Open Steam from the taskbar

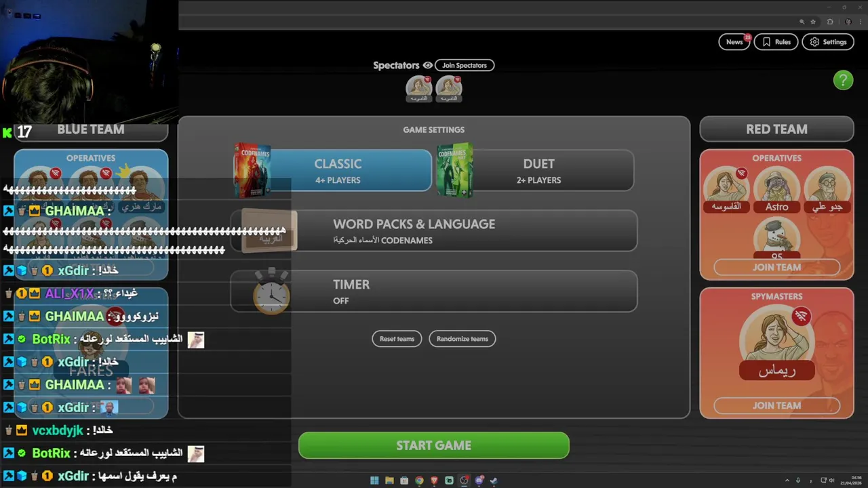(494, 481)
